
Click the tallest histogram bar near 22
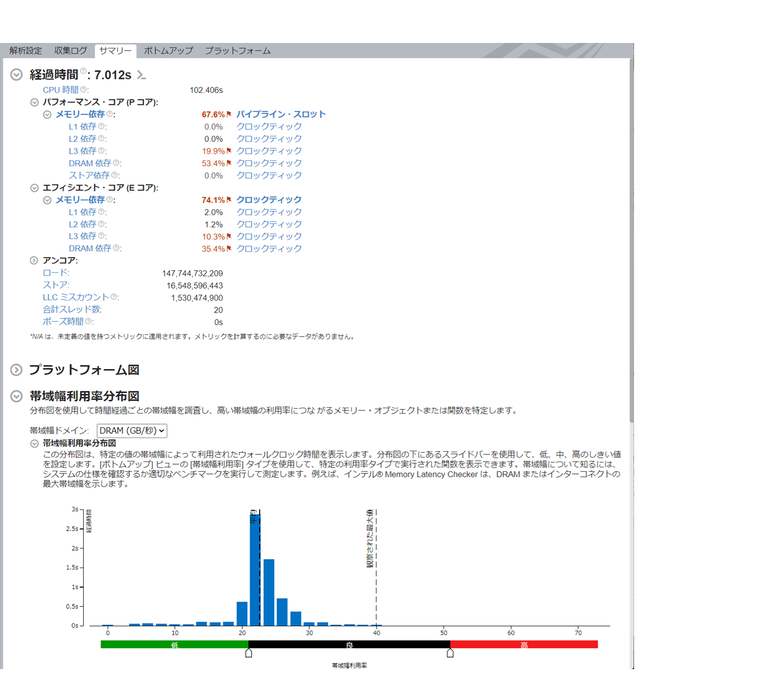tap(254, 571)
